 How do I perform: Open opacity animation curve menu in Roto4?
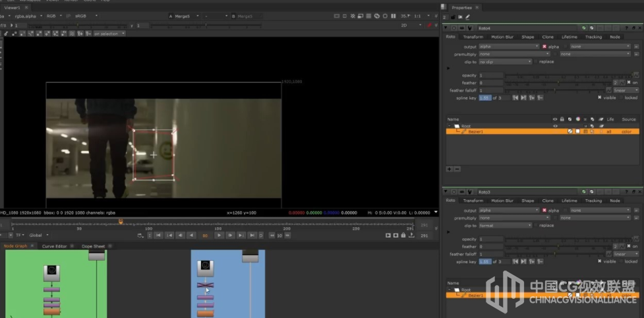tap(636, 75)
